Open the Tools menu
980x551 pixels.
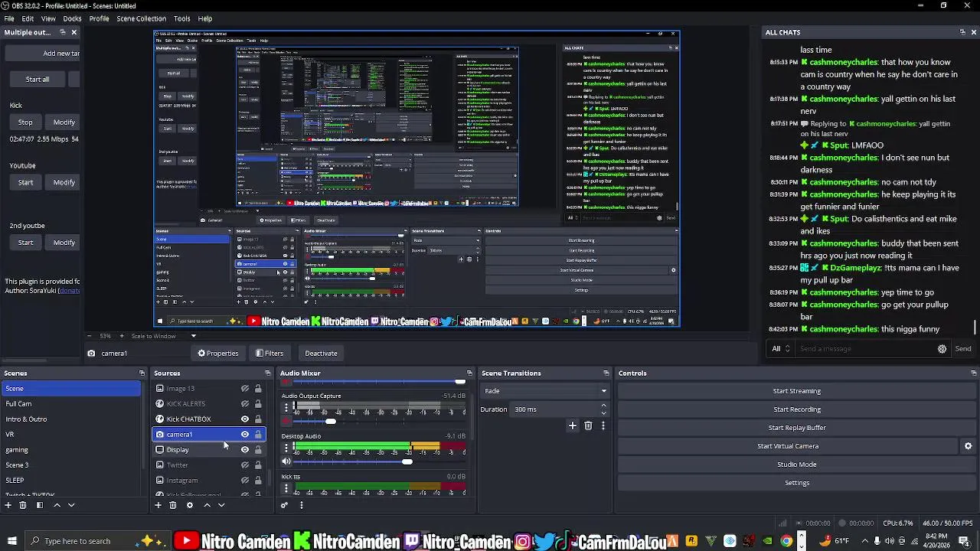click(181, 18)
